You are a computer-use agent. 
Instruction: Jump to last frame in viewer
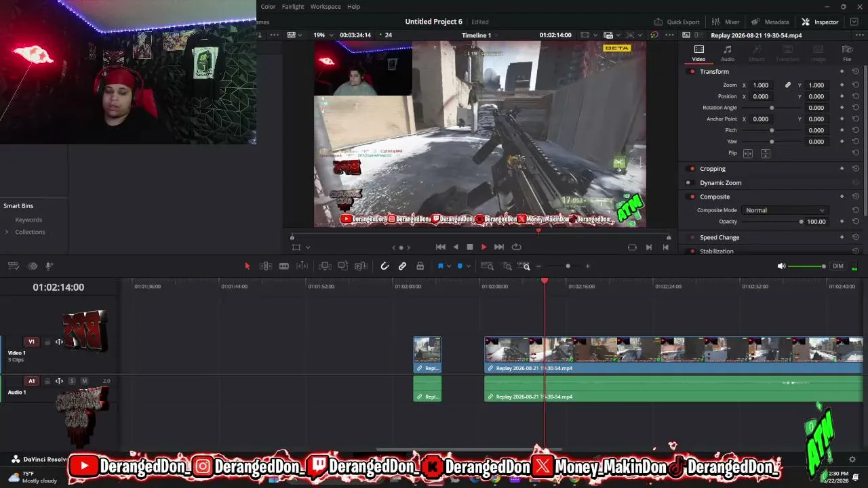tap(499, 247)
